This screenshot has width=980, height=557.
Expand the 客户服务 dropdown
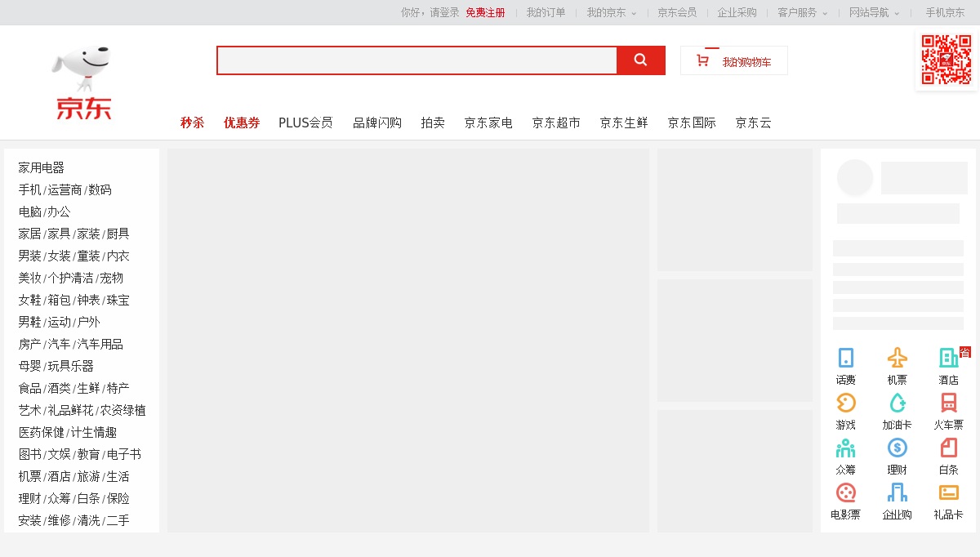(802, 12)
